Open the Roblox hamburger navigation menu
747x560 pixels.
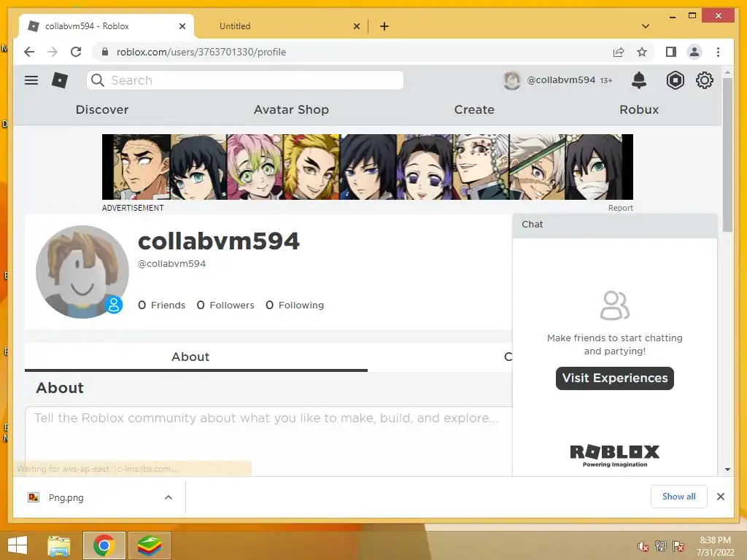(x=31, y=80)
